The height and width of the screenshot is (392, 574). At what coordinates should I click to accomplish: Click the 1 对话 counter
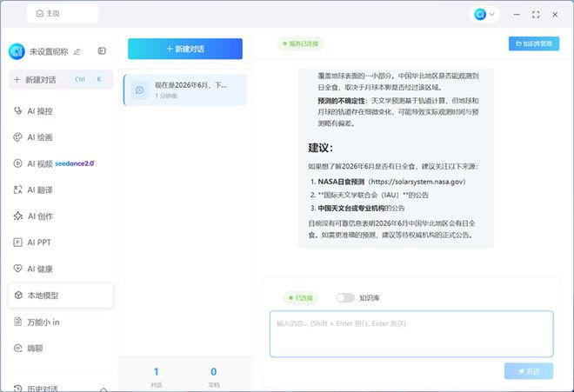point(157,377)
